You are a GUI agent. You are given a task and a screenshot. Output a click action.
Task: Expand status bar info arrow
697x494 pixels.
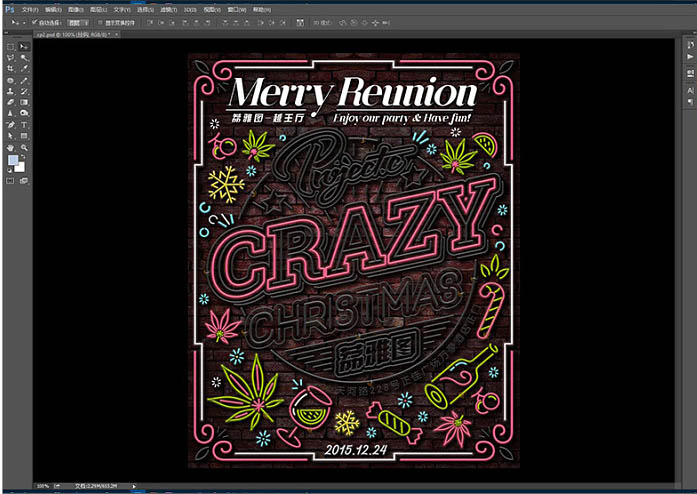tap(135, 487)
